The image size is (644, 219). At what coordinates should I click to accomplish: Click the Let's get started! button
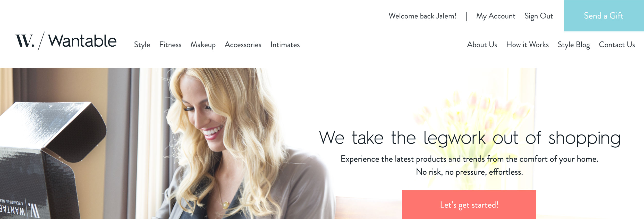point(469,205)
